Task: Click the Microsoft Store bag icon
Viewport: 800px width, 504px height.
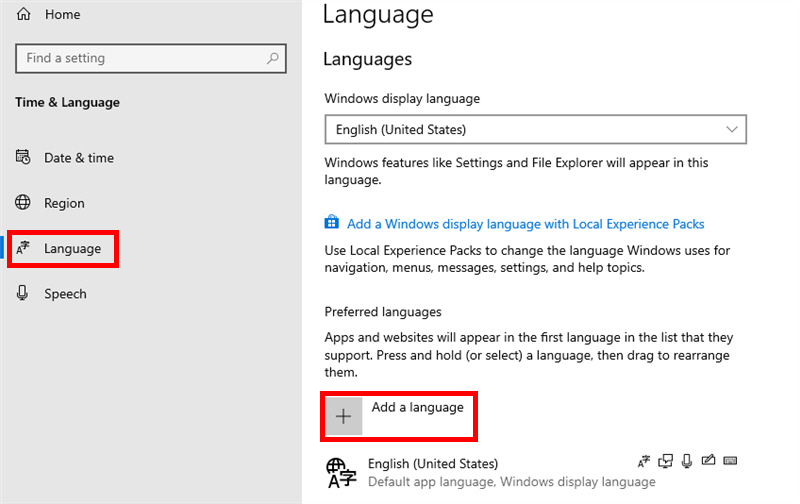Action: click(x=332, y=224)
